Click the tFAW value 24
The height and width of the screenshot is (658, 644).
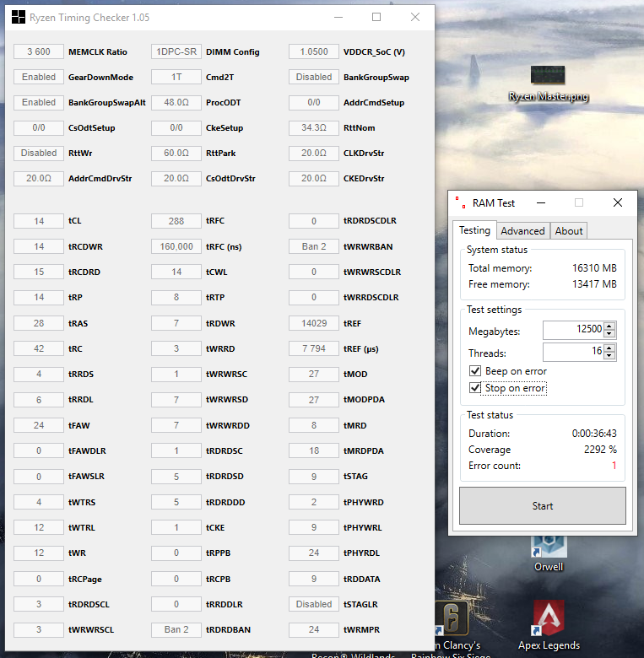coord(39,425)
